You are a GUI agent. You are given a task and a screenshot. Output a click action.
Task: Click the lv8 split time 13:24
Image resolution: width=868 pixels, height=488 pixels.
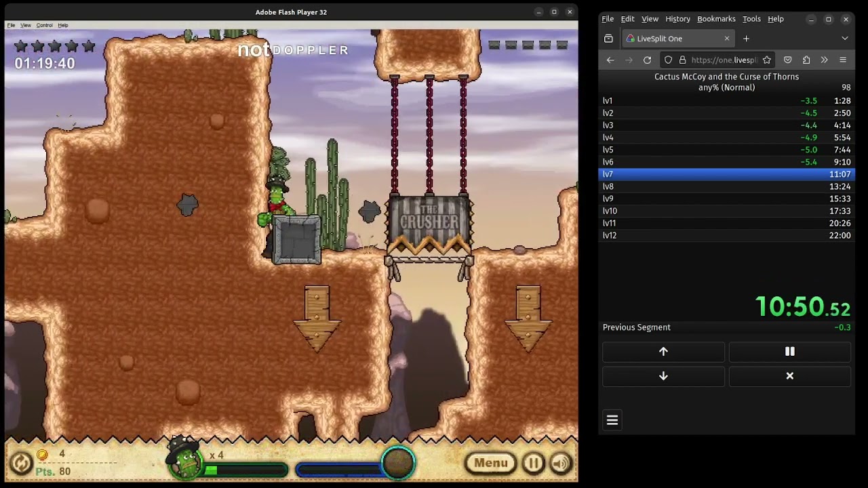click(x=840, y=186)
